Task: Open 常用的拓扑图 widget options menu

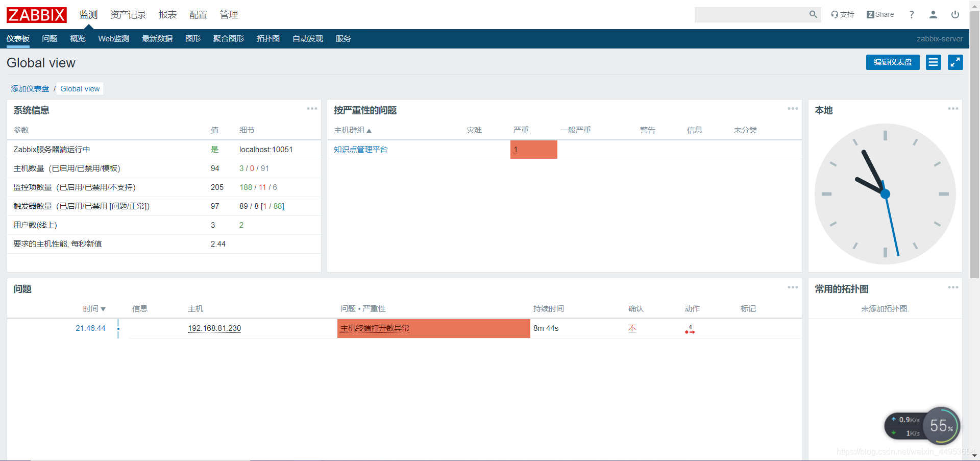Action: [953, 287]
